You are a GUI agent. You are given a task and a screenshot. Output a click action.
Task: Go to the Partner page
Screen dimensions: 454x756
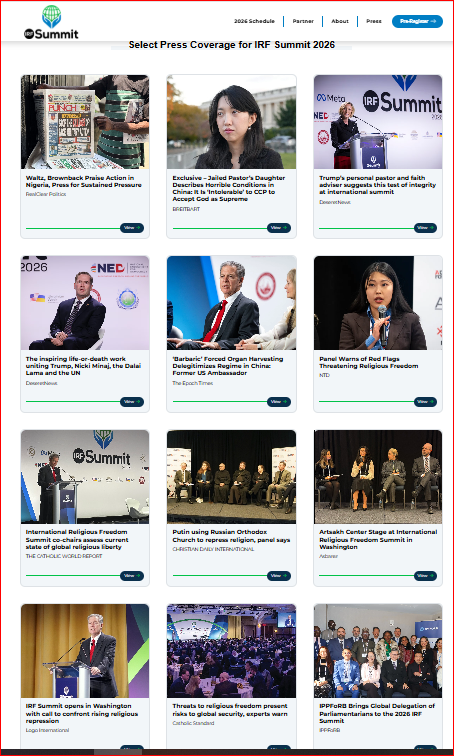click(x=303, y=21)
